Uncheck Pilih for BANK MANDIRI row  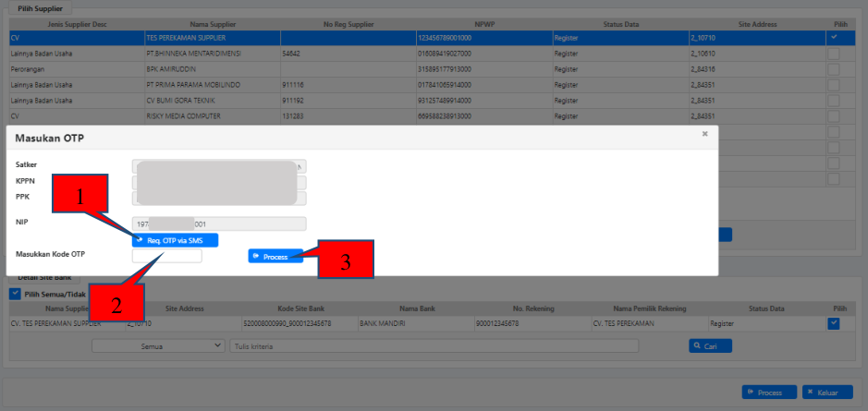coord(834,323)
